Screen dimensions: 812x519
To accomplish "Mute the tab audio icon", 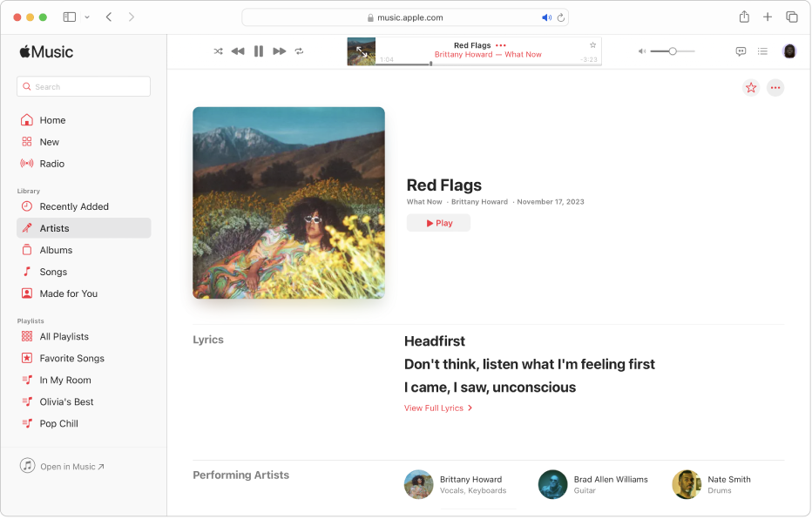I will point(546,17).
